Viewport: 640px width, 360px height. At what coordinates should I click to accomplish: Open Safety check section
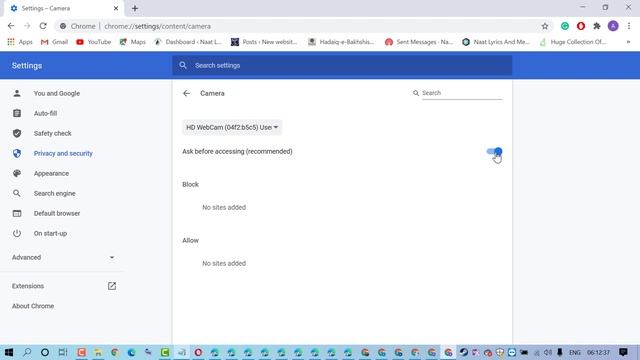[x=52, y=133]
